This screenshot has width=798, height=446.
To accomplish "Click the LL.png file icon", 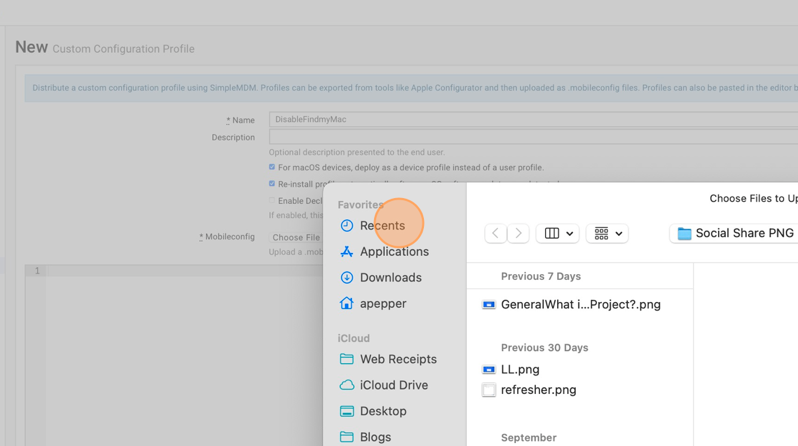I will click(x=489, y=369).
